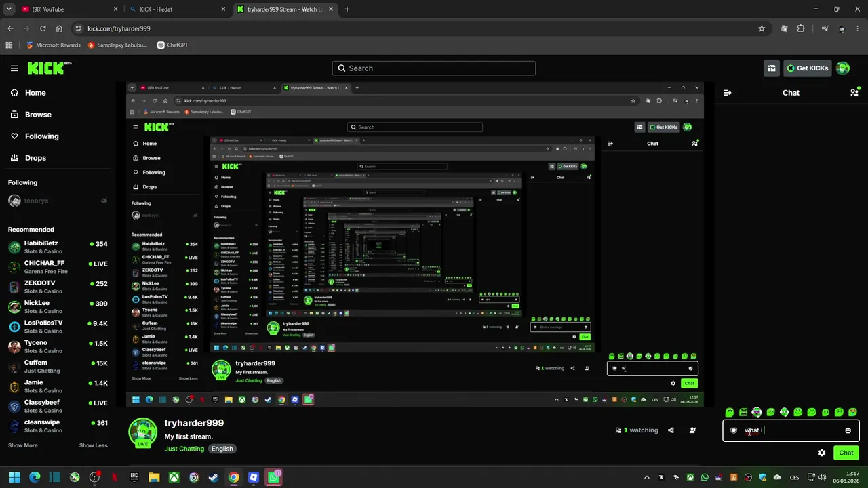Open the user profile avatar in Kick header

[843, 68]
